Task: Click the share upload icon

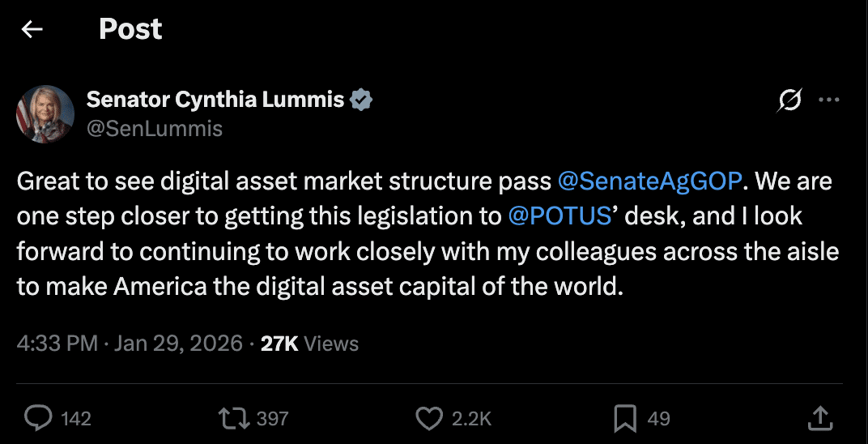Action: coord(820,418)
